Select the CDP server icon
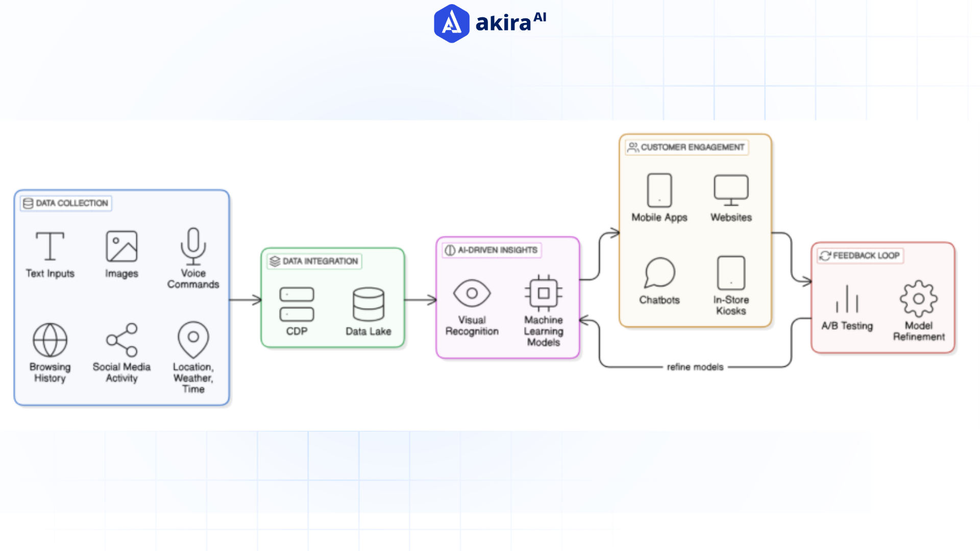The height and width of the screenshot is (551, 980). pos(297,305)
